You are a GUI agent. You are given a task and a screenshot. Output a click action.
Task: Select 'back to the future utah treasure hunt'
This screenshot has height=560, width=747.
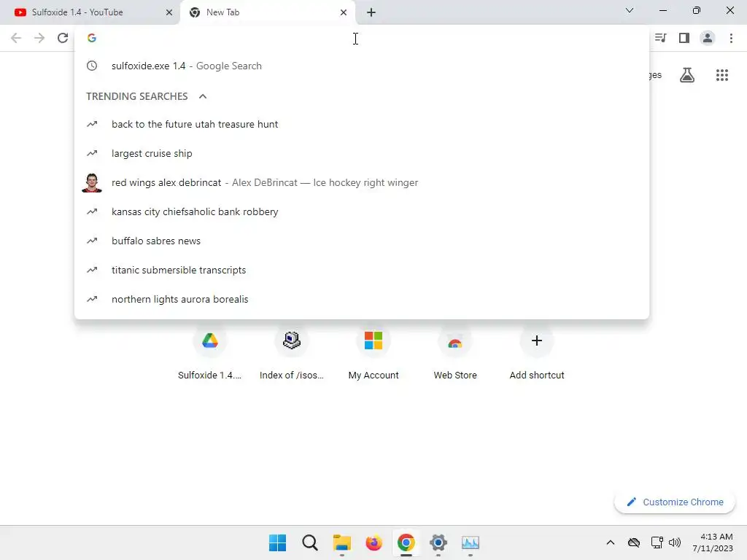click(362, 124)
